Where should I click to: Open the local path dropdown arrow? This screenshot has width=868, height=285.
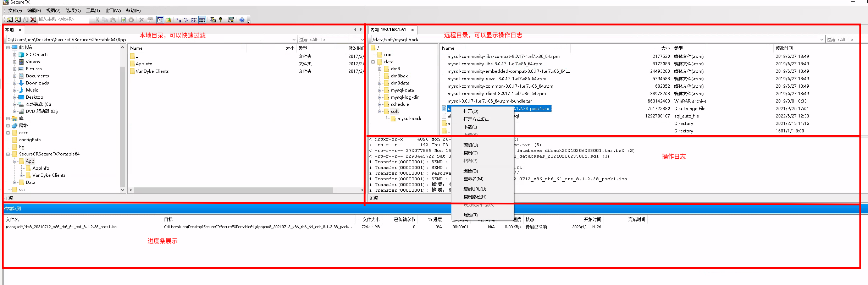(x=294, y=39)
